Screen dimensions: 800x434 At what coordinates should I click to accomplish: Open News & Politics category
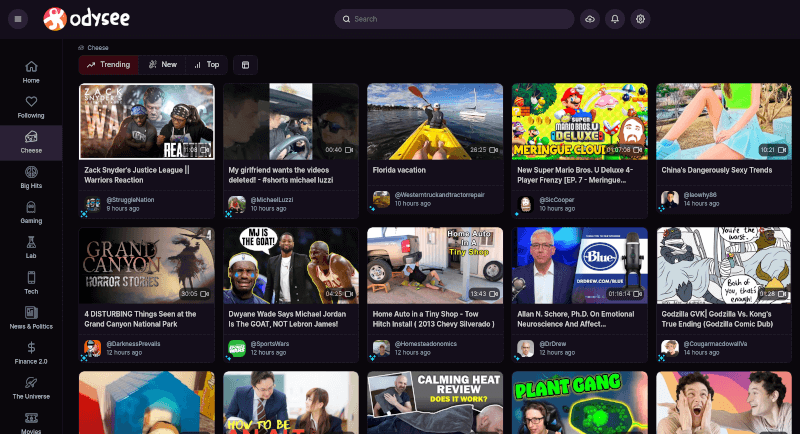(x=31, y=318)
